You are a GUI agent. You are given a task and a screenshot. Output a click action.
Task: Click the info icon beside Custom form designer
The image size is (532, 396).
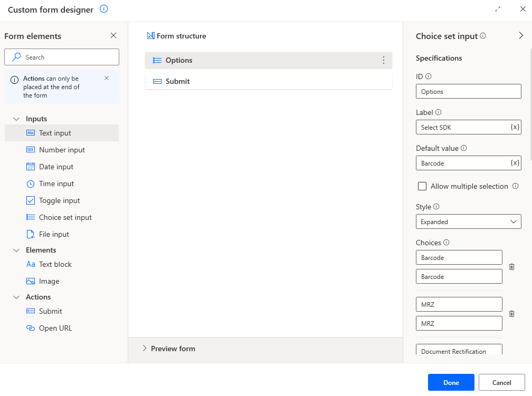click(x=104, y=9)
